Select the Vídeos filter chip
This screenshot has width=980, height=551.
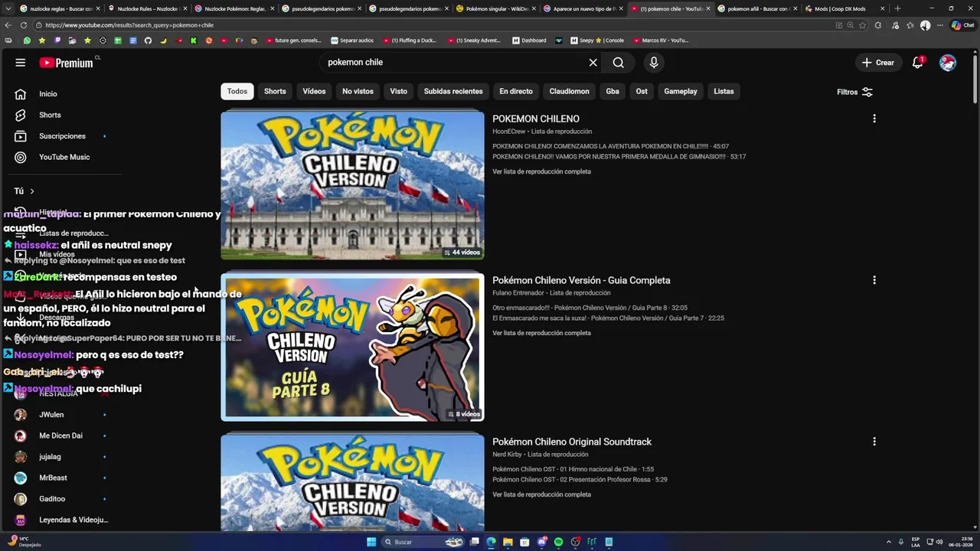click(314, 91)
